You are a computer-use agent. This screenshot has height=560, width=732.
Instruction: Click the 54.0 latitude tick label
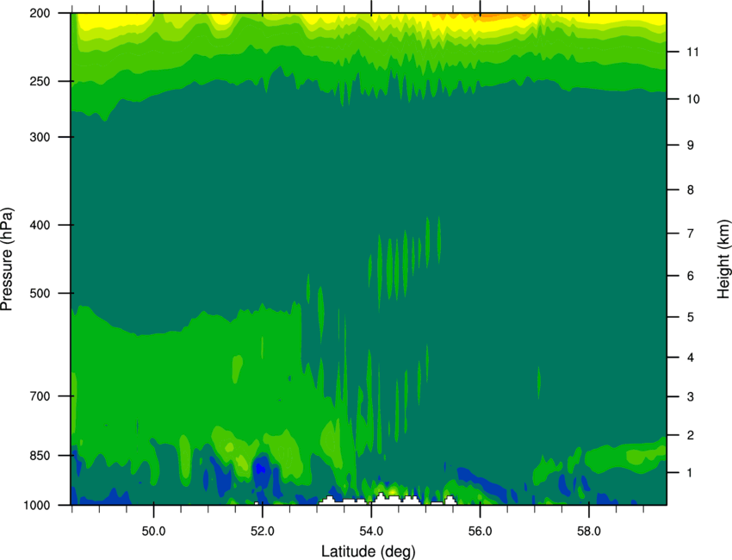(371, 532)
